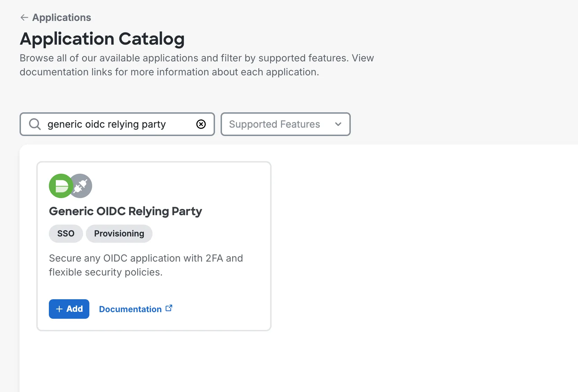This screenshot has height=392, width=578.
Task: Click the Application Catalog page heading
Action: point(102,39)
